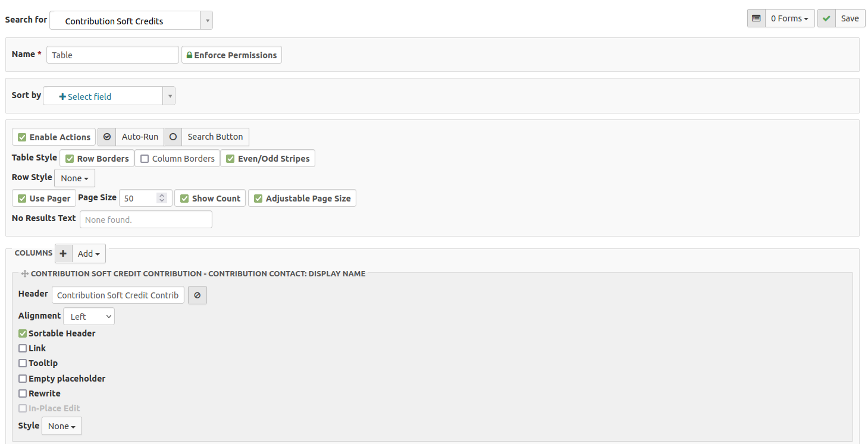Open the Add column menu
868x444 pixels.
click(89, 254)
